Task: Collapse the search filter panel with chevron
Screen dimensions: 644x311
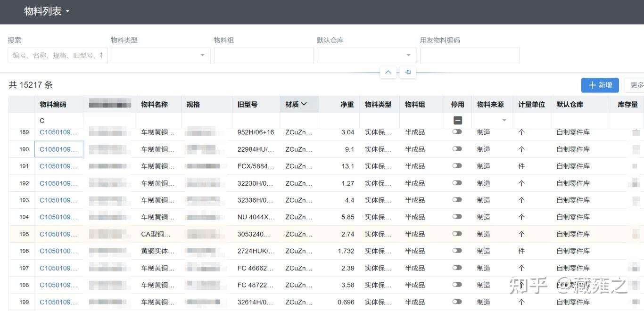Action: (388, 73)
